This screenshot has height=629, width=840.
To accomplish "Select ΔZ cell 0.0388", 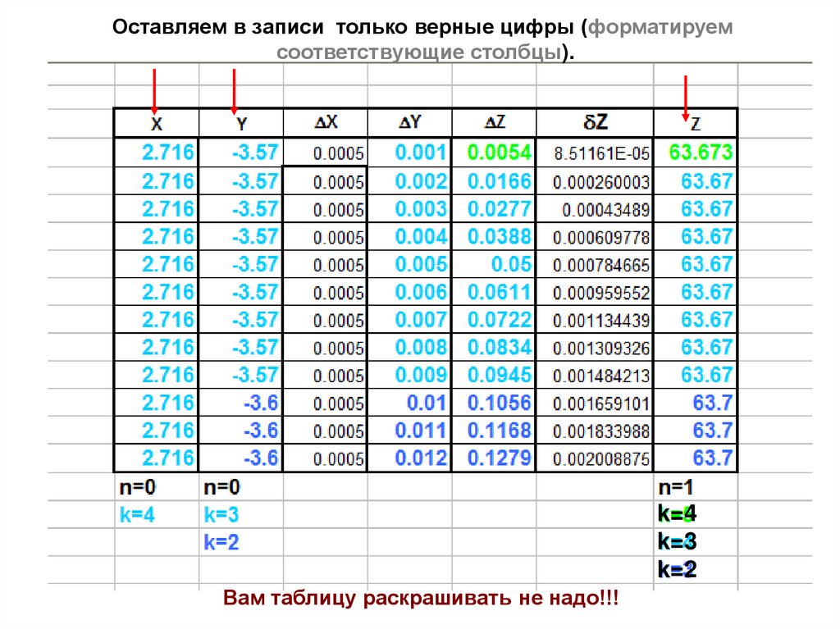I will [494, 237].
